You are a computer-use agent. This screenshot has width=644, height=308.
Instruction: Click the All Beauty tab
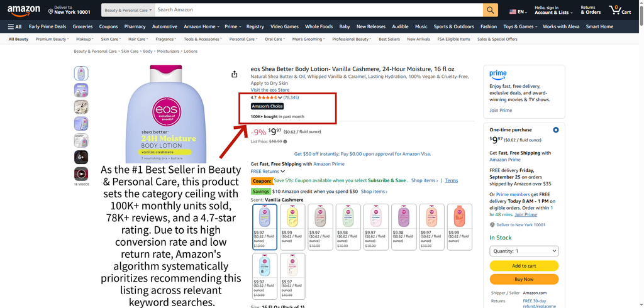pos(18,40)
